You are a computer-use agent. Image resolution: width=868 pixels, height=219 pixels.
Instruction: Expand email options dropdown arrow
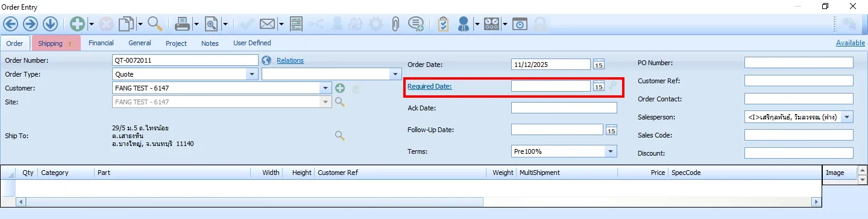(281, 25)
